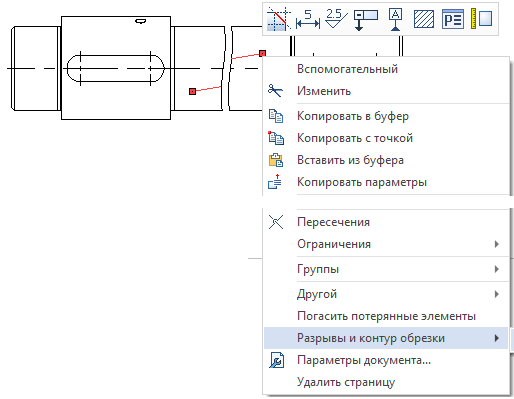
Task: Select the leader note tool icon
Action: [365, 19]
